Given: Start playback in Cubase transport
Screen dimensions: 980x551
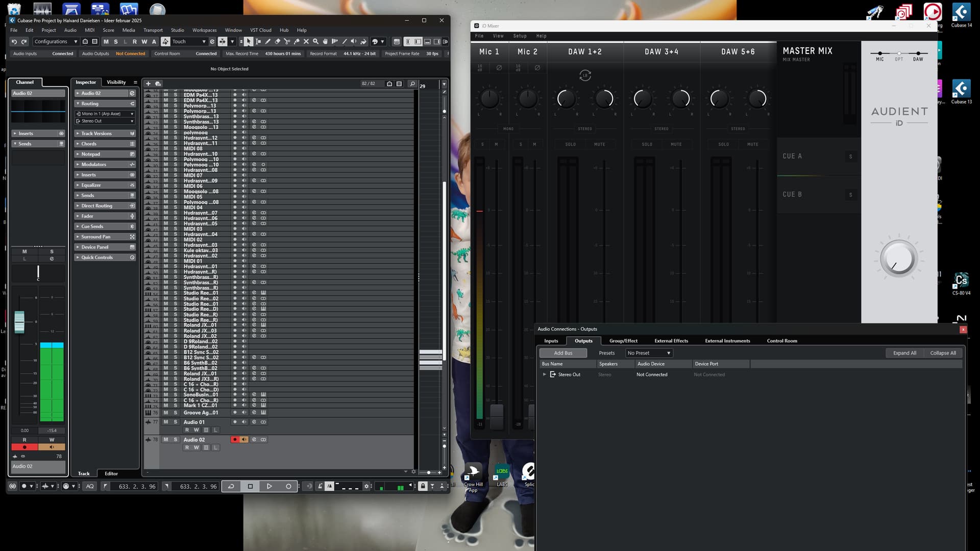Looking at the screenshot, I should 269,486.
